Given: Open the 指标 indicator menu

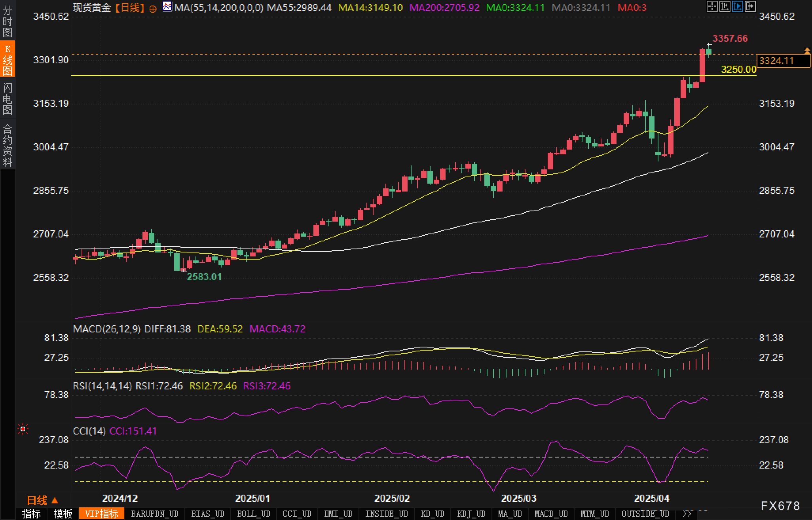Looking at the screenshot, I should 32,514.
